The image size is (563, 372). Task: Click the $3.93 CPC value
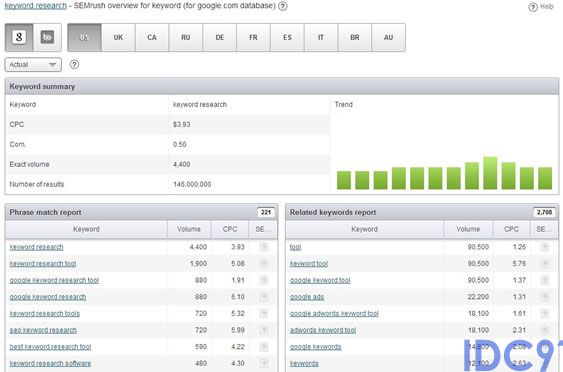click(182, 125)
